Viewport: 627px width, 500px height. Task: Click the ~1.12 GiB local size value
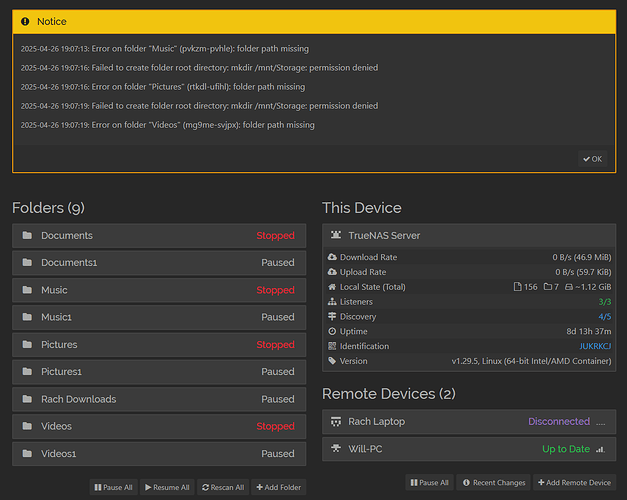click(593, 287)
